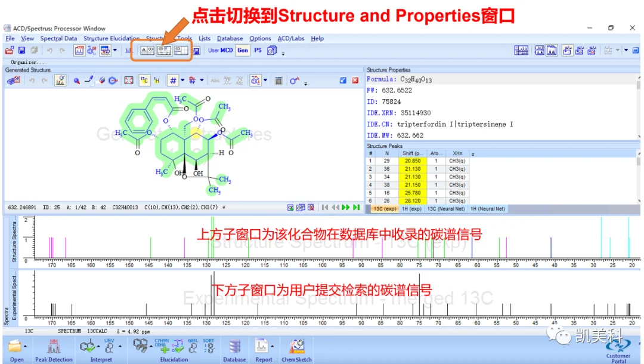This screenshot has width=644, height=364.
Task: Click the GEN. structure generator icon
Action: click(x=193, y=346)
